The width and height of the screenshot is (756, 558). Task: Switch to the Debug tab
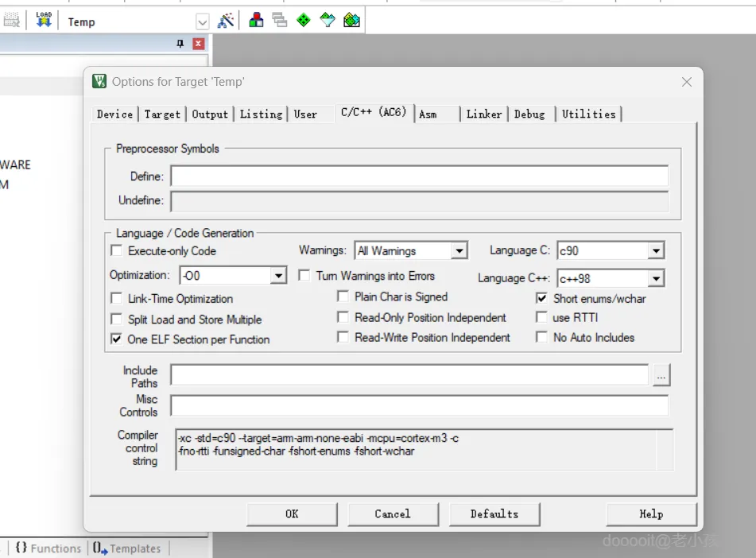[529, 114]
